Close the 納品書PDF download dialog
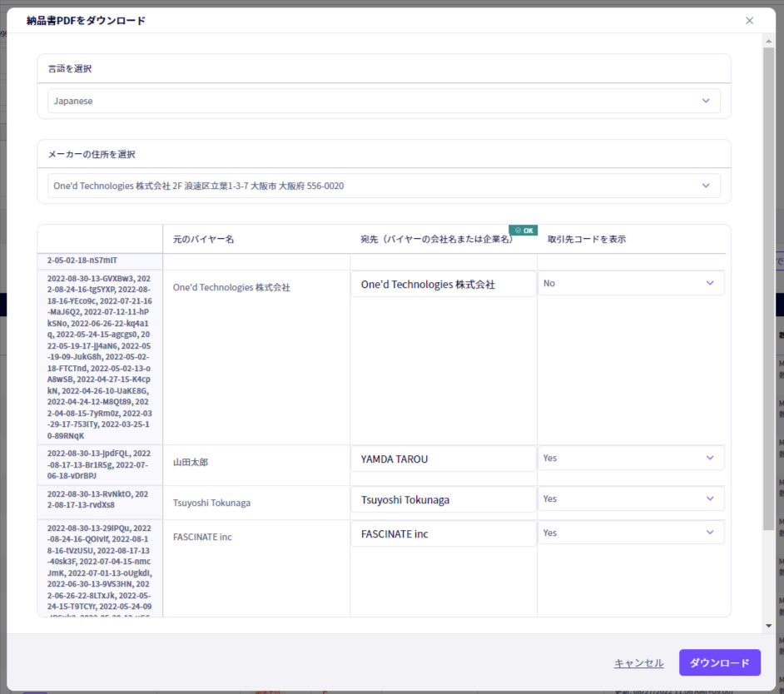 (749, 21)
